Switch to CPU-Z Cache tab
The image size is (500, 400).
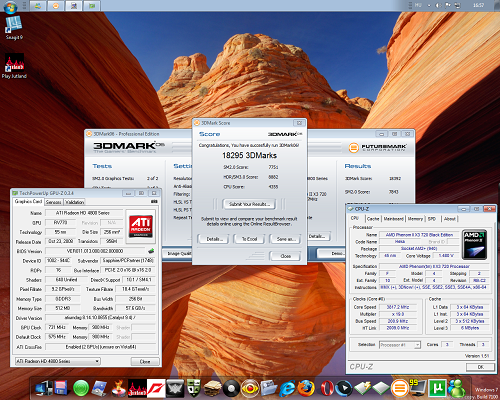tap(373, 219)
